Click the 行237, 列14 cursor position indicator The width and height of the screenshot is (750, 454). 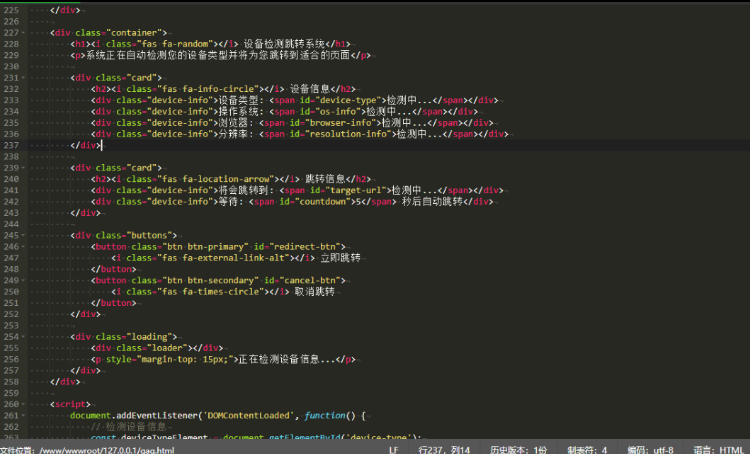click(445, 449)
